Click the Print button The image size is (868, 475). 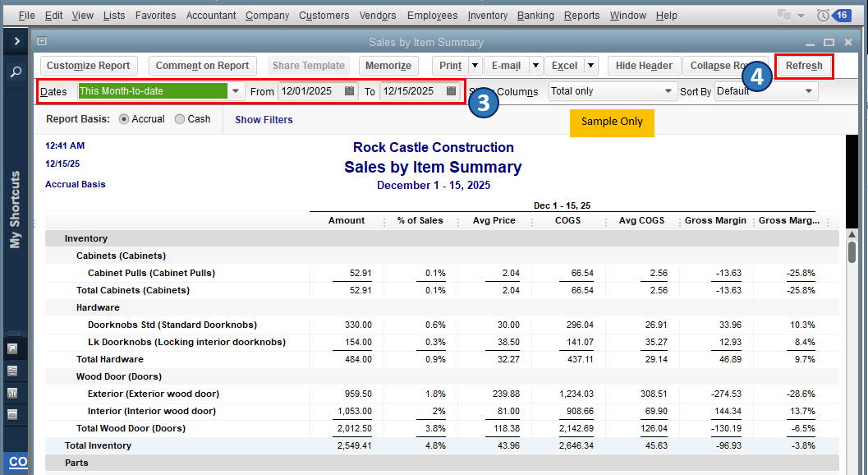[451, 66]
